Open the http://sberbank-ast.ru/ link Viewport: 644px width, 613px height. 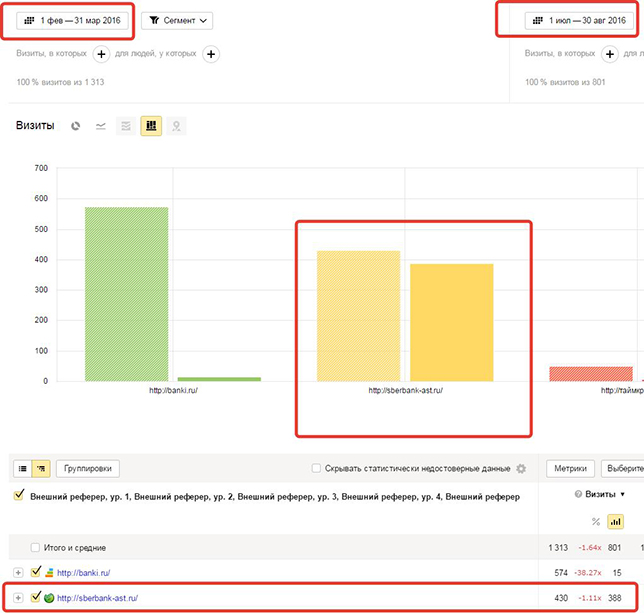point(97,598)
